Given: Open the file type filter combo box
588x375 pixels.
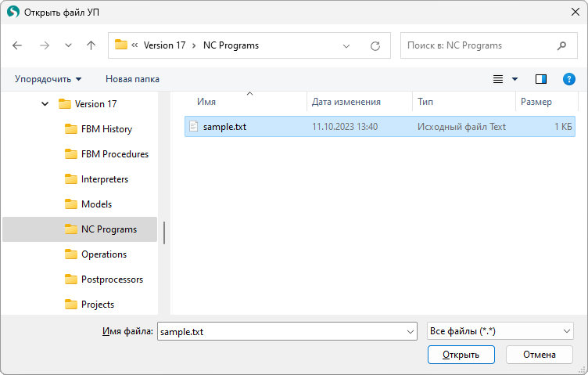Looking at the screenshot, I should tap(500, 331).
